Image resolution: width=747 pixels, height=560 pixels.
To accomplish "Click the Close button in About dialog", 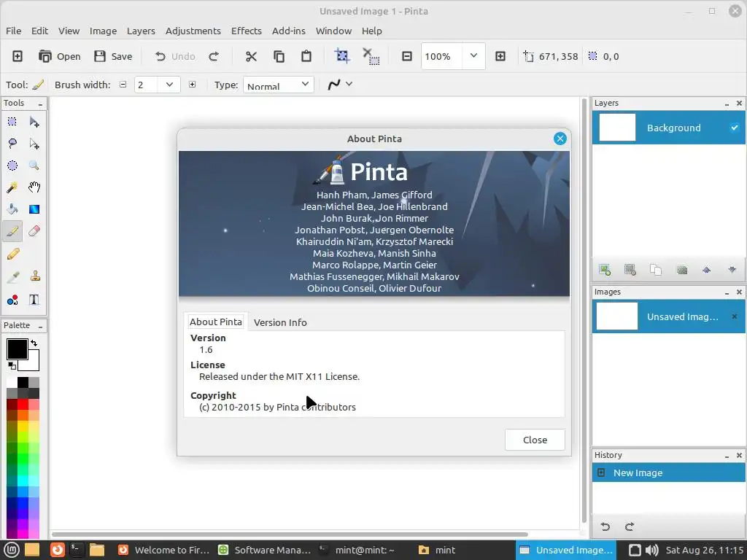I will coord(535,440).
